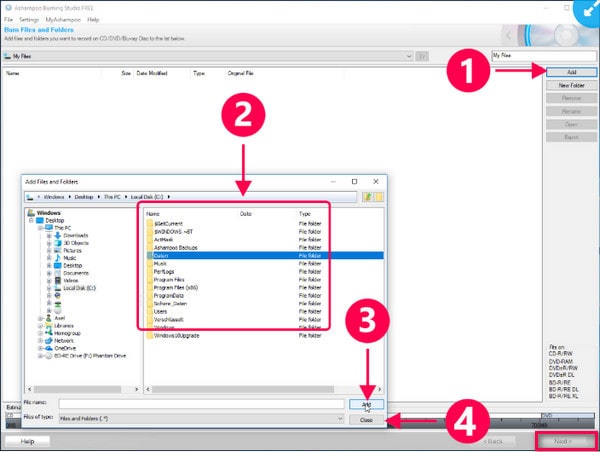Open the Settings menu
The image size is (600, 452).
[x=27, y=19]
